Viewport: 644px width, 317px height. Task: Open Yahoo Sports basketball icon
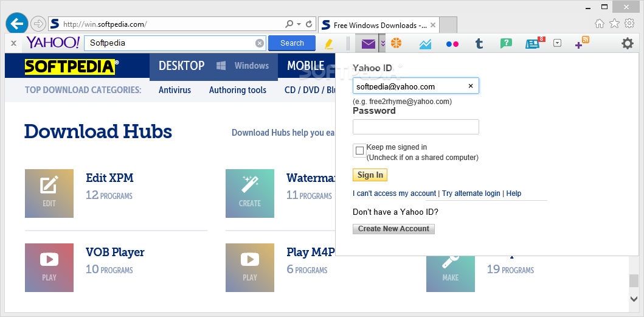click(396, 43)
